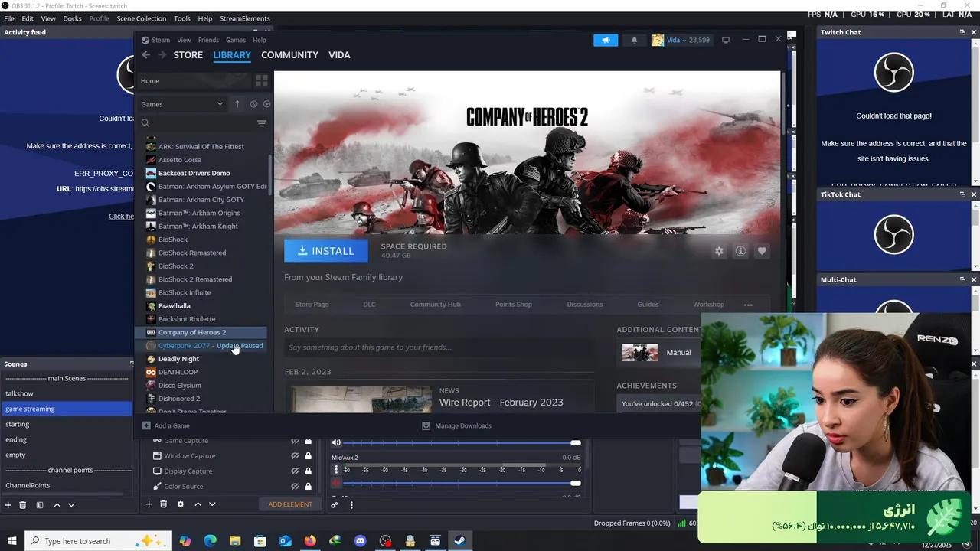
Task: Sort library with the up arrow icon
Action: [237, 104]
